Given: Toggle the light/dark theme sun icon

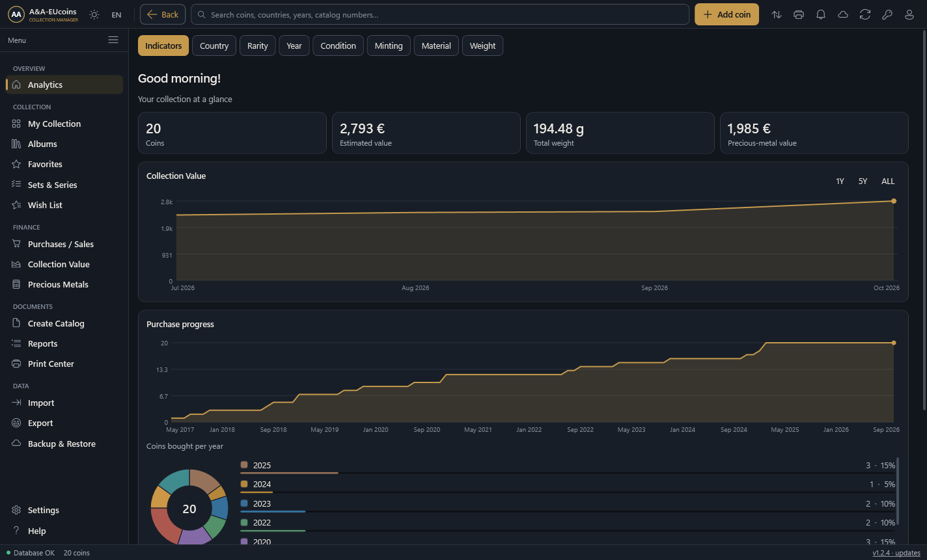Looking at the screenshot, I should [94, 14].
